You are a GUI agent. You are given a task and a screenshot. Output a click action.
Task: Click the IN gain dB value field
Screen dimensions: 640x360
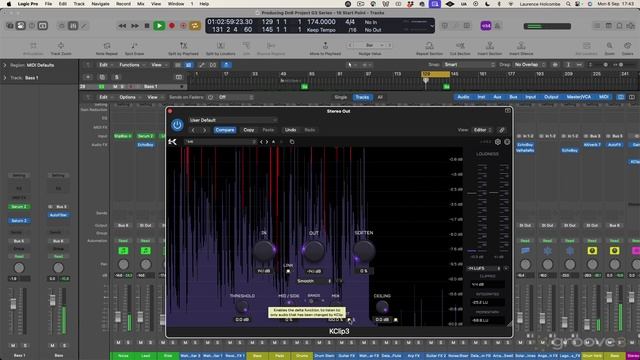point(264,271)
